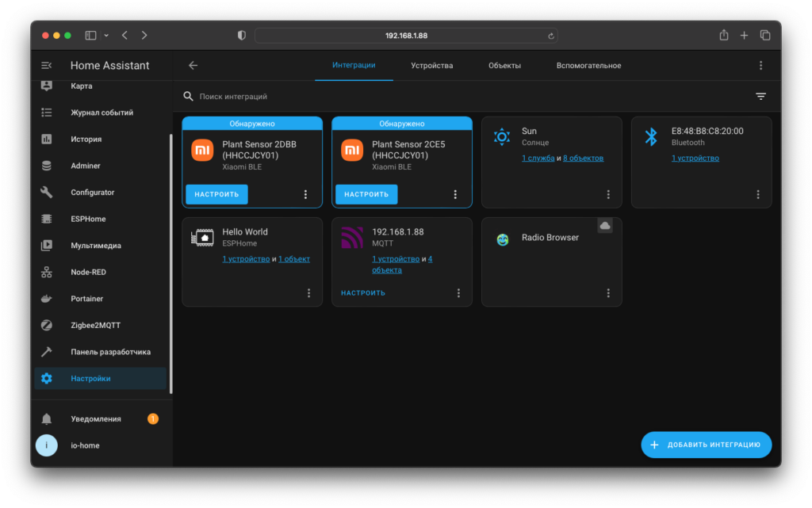Image resolution: width=812 pixels, height=508 pixels.
Task: Click НАСТРОИТЬ on MQTT card
Action: (363, 293)
